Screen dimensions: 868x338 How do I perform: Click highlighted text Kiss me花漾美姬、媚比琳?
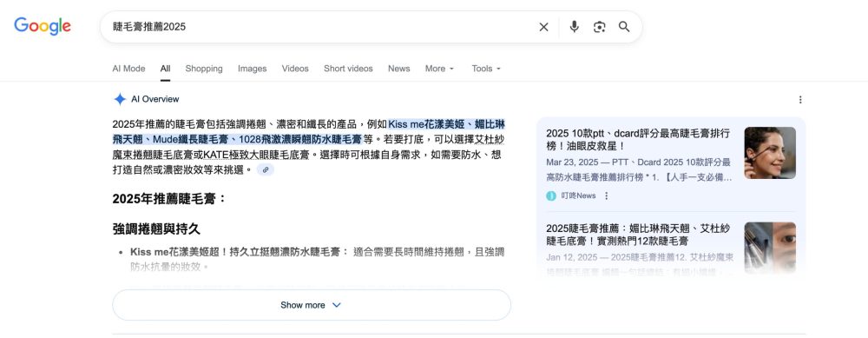446,124
